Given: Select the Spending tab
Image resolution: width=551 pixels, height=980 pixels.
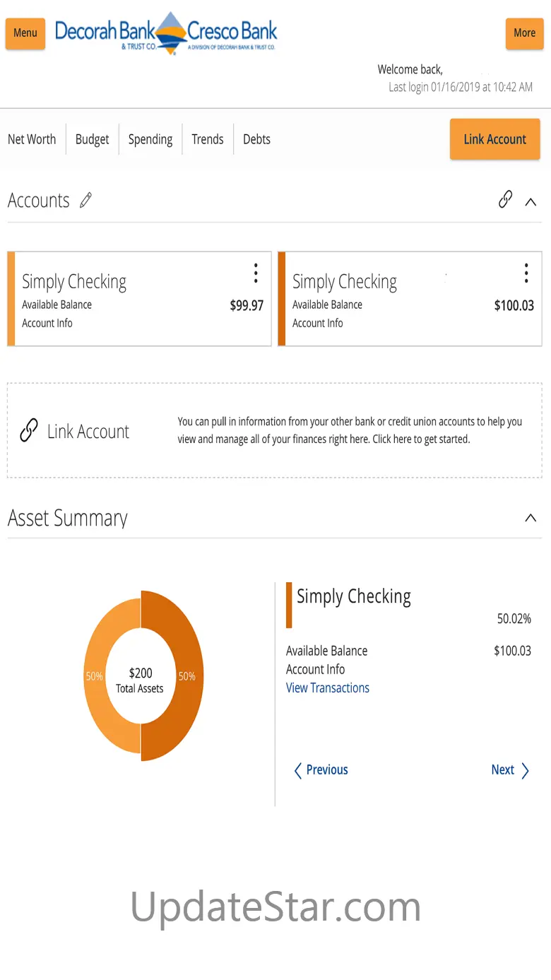Looking at the screenshot, I should (150, 139).
